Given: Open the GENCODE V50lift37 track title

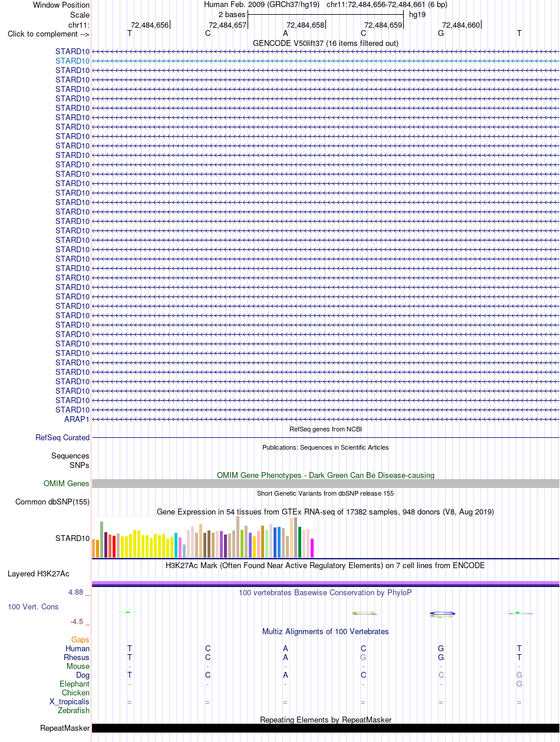Looking at the screenshot, I should click(x=325, y=43).
